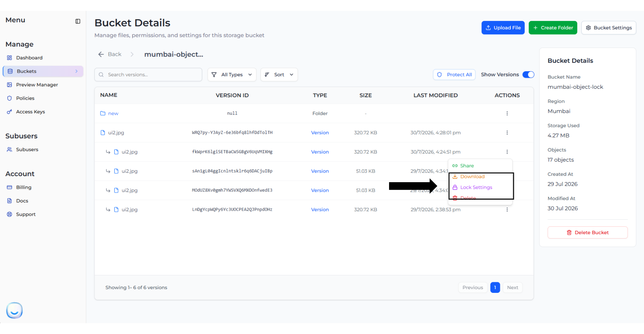
Task: Click LAST MODIFIED column header
Action: coord(435,95)
